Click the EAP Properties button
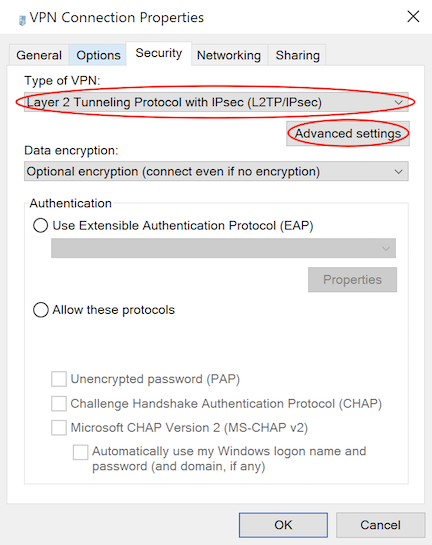Screen dimensions: 432x545 pos(352,279)
